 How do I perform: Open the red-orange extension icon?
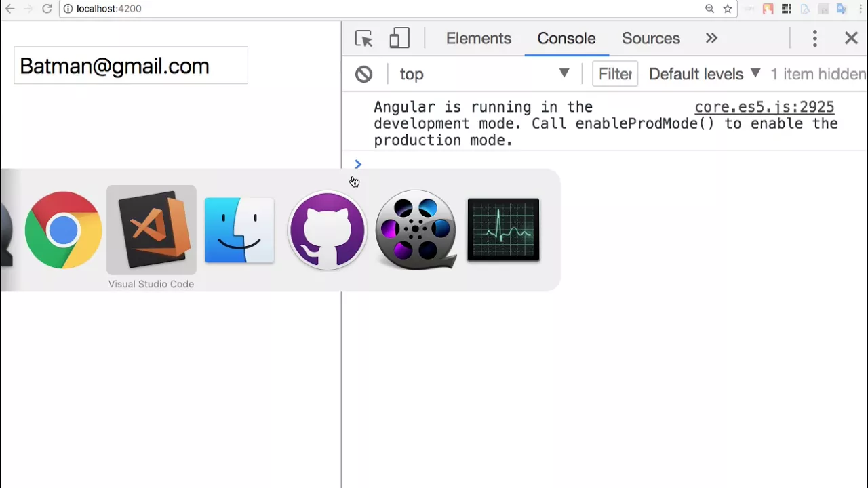point(768,9)
